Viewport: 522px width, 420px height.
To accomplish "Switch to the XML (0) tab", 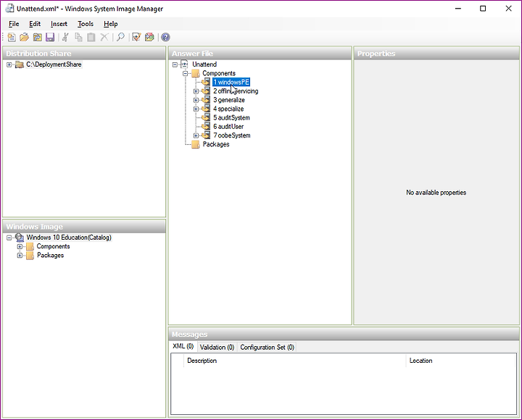I will pos(183,347).
